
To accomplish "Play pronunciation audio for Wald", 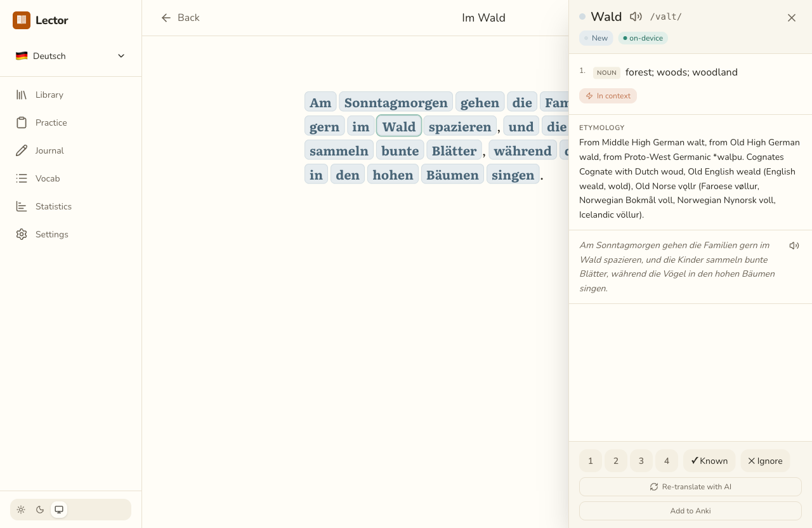I will point(636,17).
